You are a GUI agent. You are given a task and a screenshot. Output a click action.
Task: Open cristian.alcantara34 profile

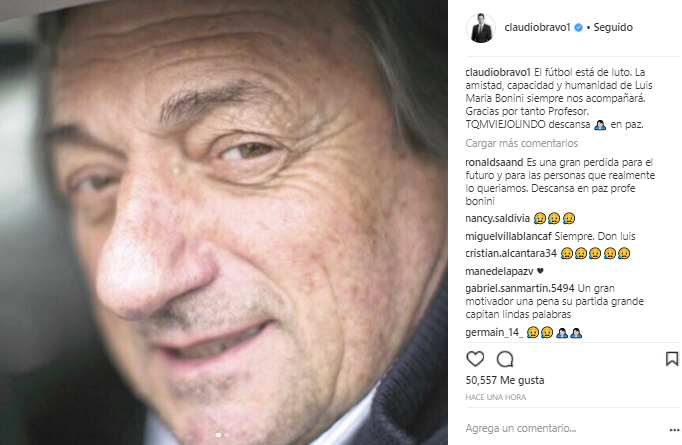tap(511, 253)
